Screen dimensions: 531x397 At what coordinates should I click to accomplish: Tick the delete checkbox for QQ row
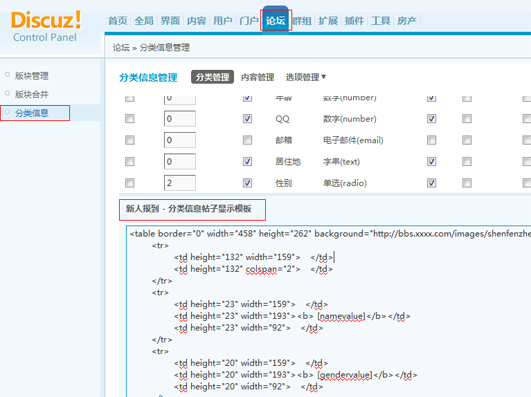130,119
